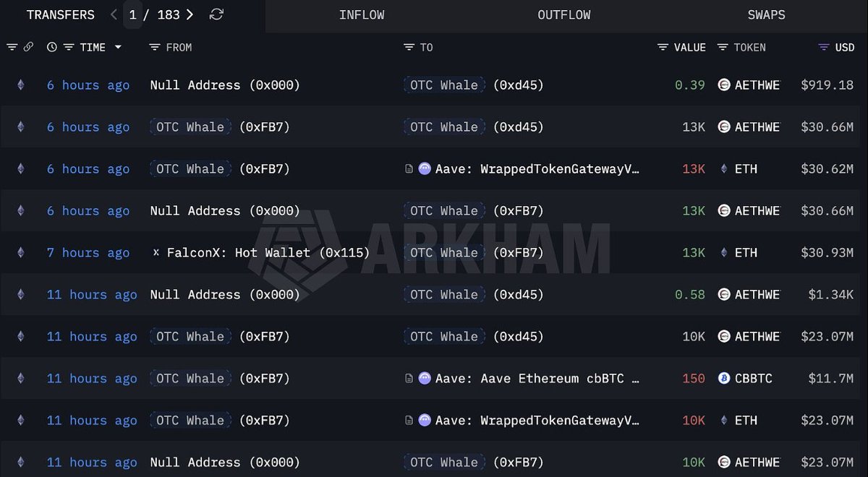Select the USD amount $1.34K
Screen dimensions: 868x477
831,295
